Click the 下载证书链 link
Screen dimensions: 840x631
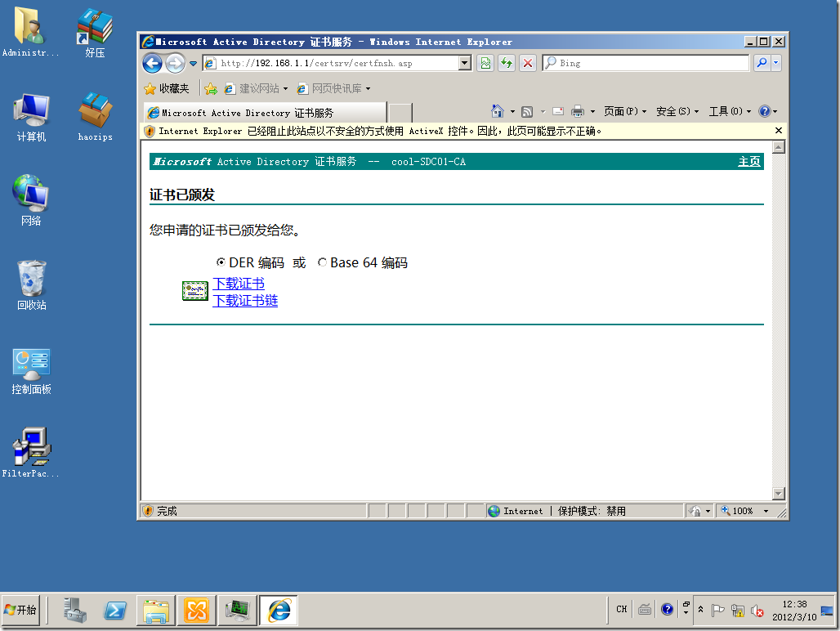245,300
